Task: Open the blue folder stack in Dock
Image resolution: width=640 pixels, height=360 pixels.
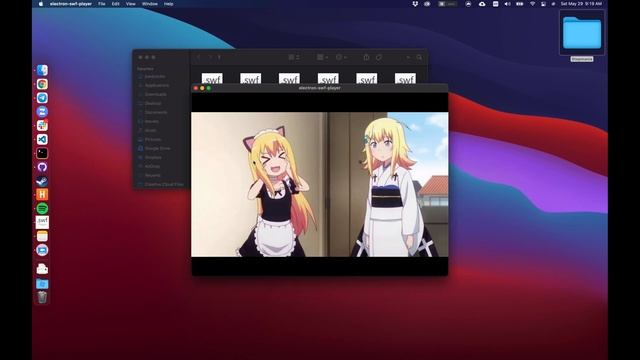Action: (42, 284)
